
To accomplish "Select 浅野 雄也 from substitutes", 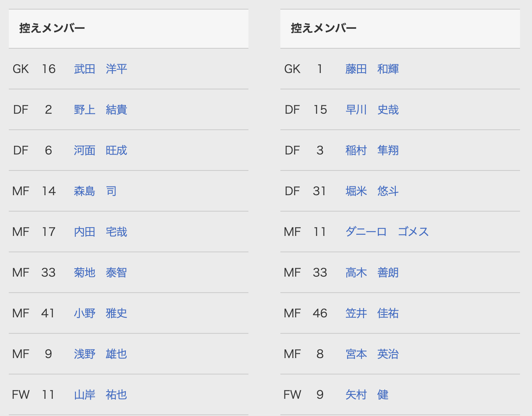I will click(101, 354).
